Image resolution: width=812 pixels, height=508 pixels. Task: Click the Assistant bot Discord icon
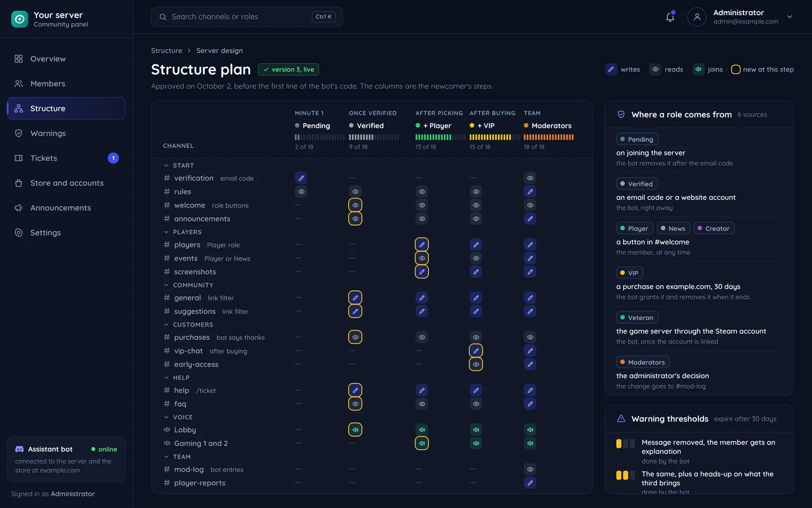[19, 449]
